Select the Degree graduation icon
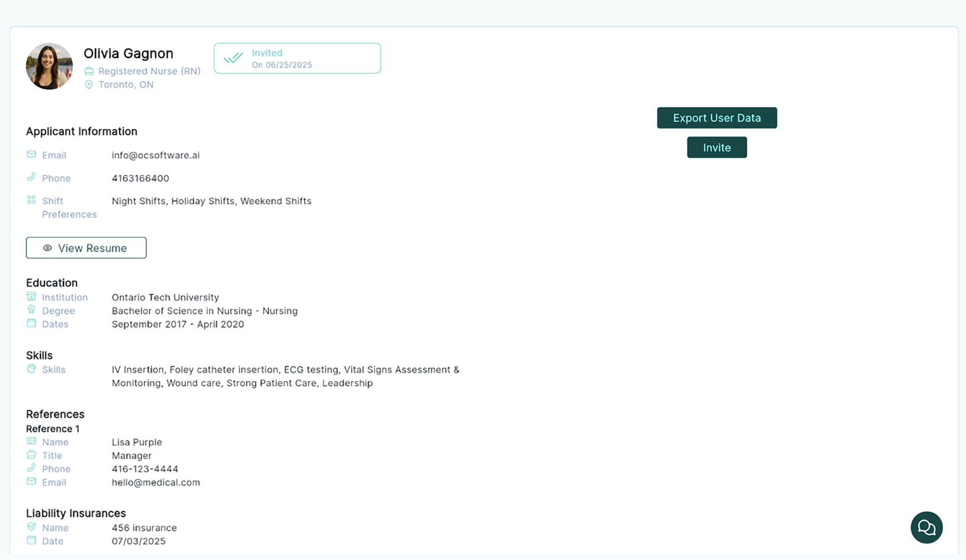The image size is (966, 560). [31, 310]
